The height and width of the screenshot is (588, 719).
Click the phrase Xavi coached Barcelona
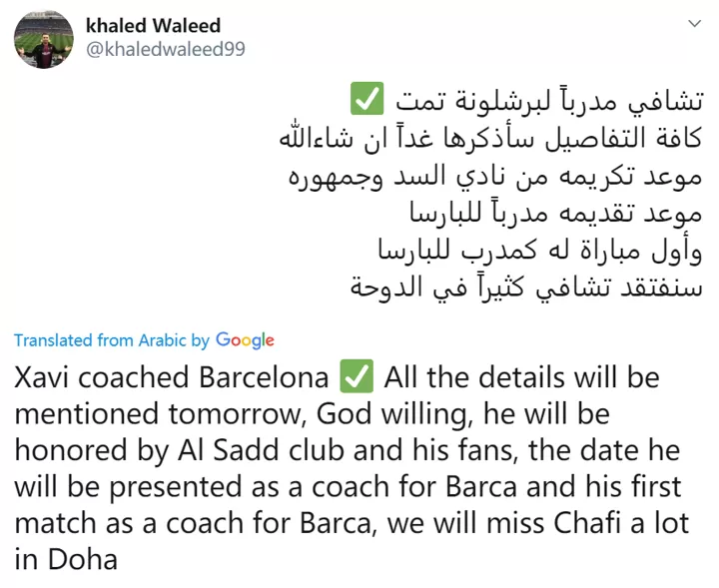tap(172, 377)
